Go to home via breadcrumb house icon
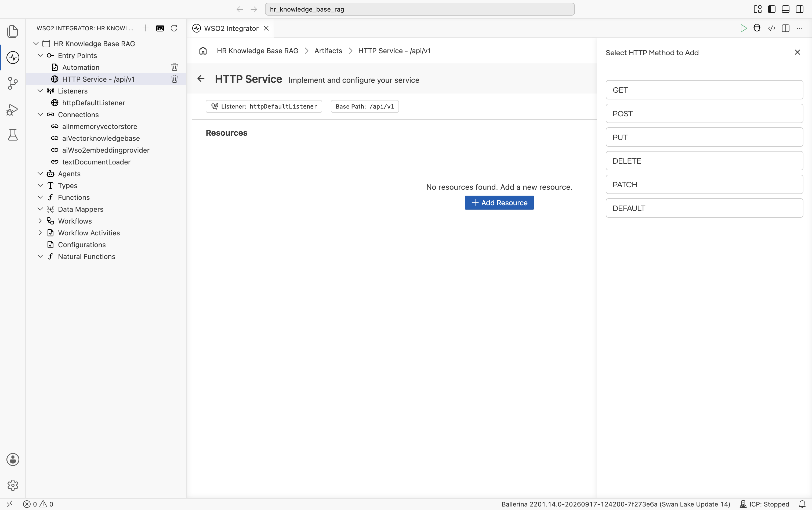 point(203,51)
